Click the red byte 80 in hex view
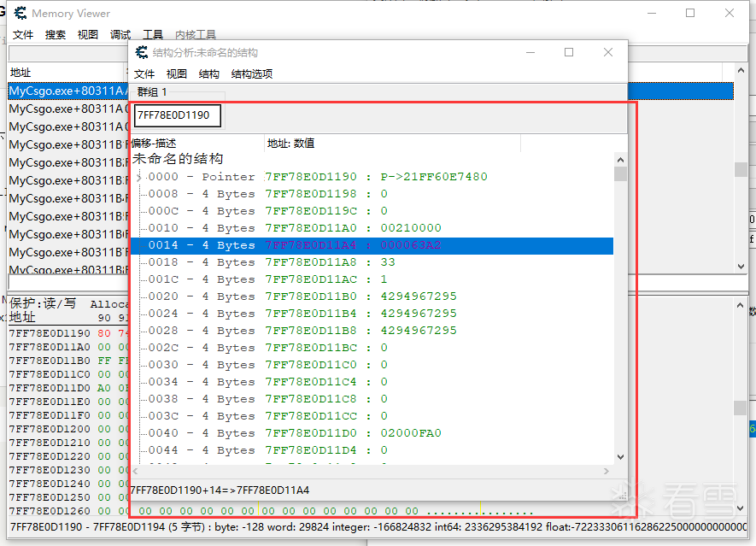The image size is (756, 546). pos(104,333)
